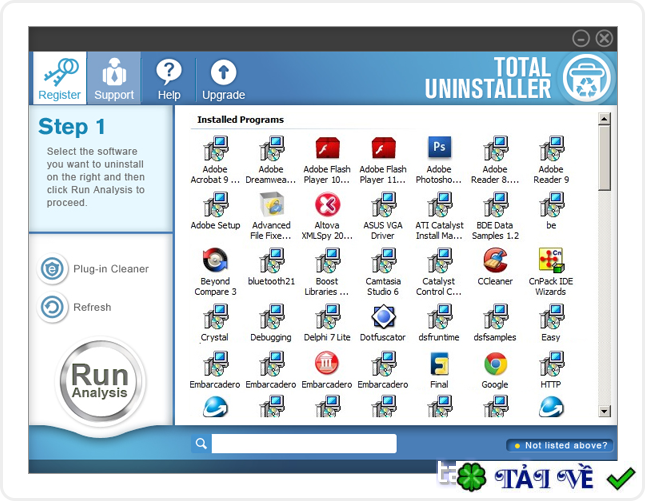This screenshot has height=501, width=645.
Task: Focus the program search input field
Action: [304, 443]
